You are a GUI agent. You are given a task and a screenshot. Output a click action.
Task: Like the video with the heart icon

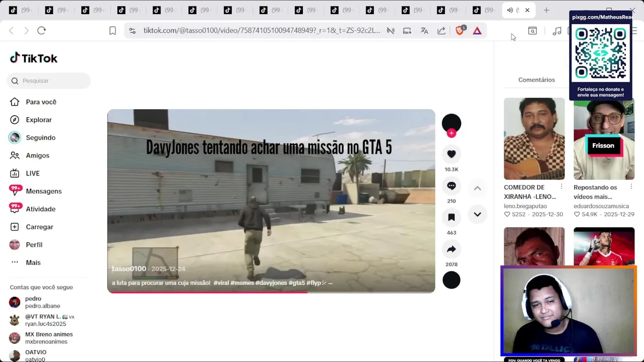(x=451, y=154)
